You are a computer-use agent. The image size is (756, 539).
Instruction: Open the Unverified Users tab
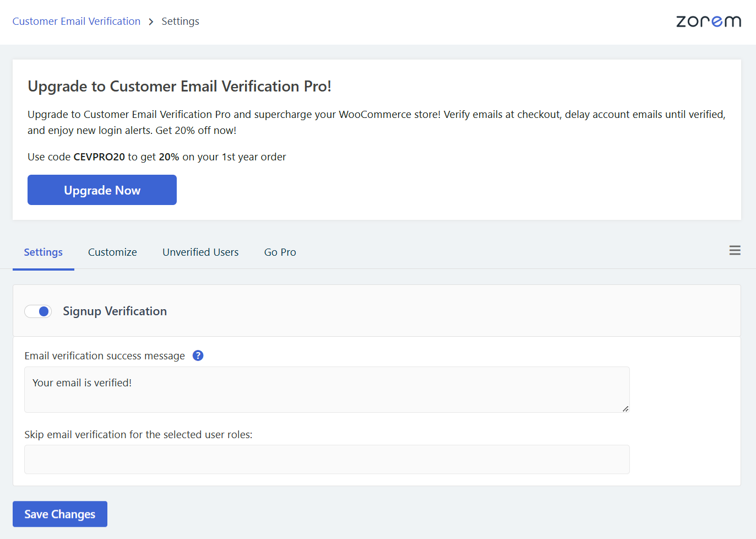point(200,252)
